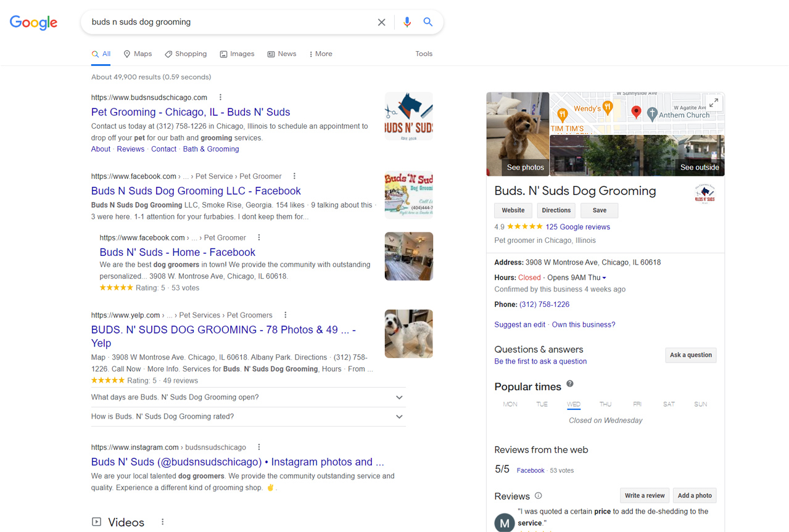The image size is (789, 532).
Task: Open options menu for Yelp result
Action: (286, 315)
